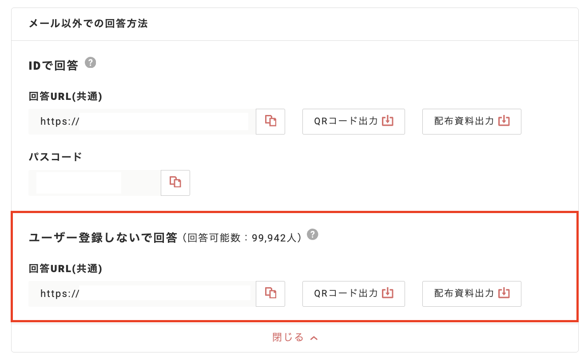Click download icon in IDで回答 QRコード出力
This screenshot has height=364, width=588.
(388, 121)
